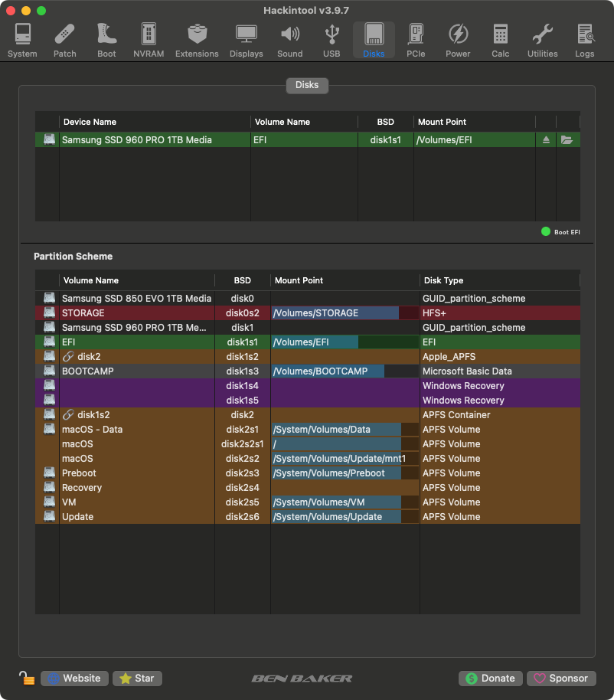This screenshot has width=614, height=700.
Task: Click the APFS Container disk type cell
Action: tap(500, 415)
